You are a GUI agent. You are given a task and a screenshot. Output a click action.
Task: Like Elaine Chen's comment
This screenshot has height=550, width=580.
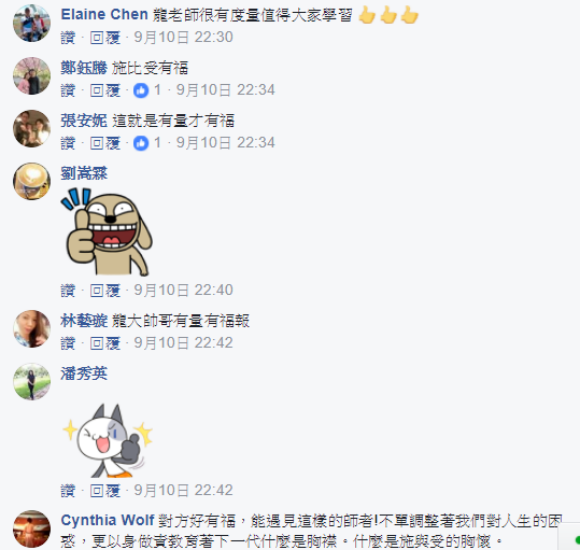(x=68, y=37)
